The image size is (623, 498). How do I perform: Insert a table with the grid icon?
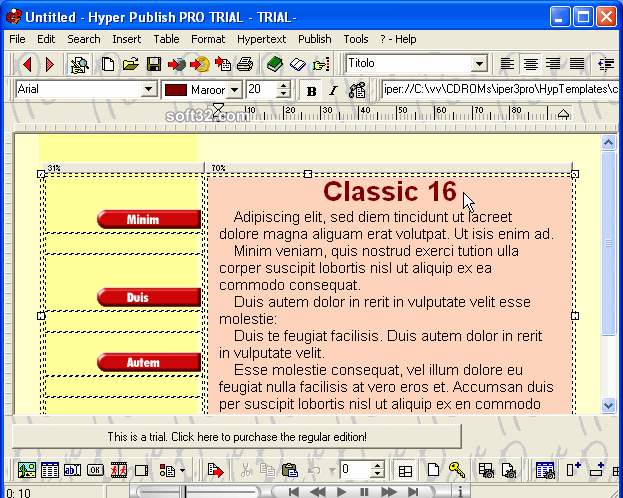click(50, 471)
